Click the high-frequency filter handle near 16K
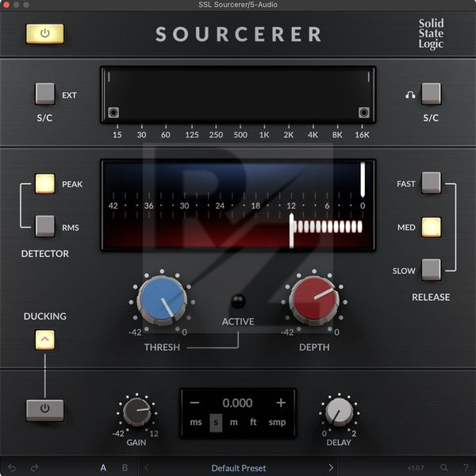Screen dimensions: 476x476 [x=364, y=113]
